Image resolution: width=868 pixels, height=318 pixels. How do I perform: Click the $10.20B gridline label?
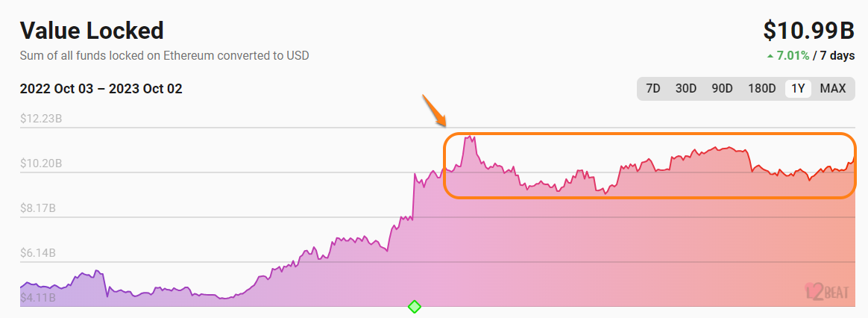pos(41,163)
